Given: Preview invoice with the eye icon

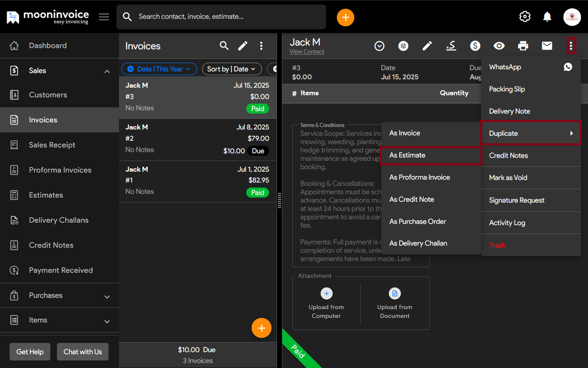Looking at the screenshot, I should [x=499, y=46].
